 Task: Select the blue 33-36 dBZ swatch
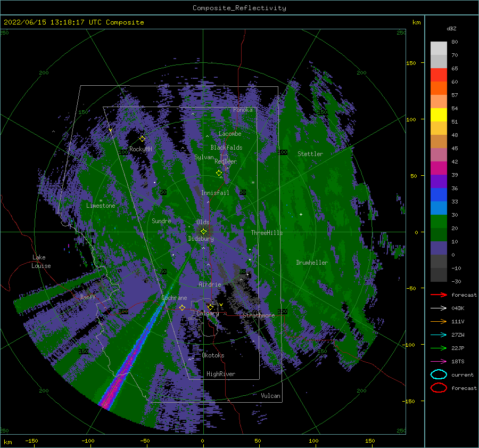pos(439,195)
